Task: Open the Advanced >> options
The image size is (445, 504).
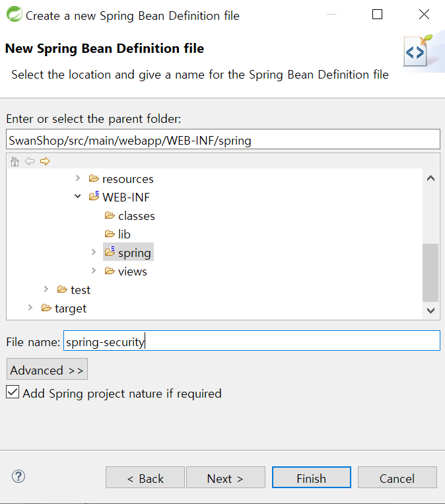Action: (x=47, y=369)
